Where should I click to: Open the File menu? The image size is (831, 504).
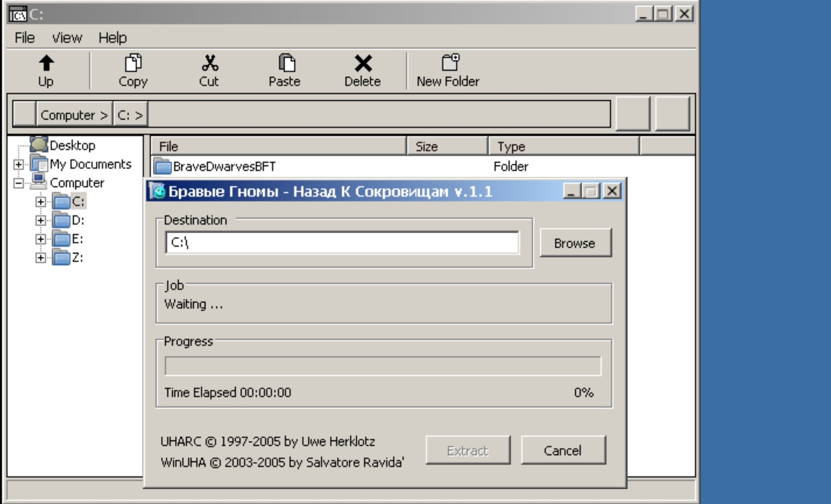pos(25,38)
